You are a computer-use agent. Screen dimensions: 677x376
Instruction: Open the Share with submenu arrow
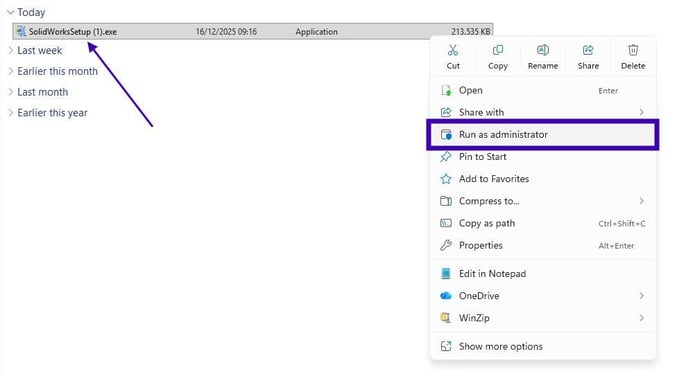(x=642, y=113)
